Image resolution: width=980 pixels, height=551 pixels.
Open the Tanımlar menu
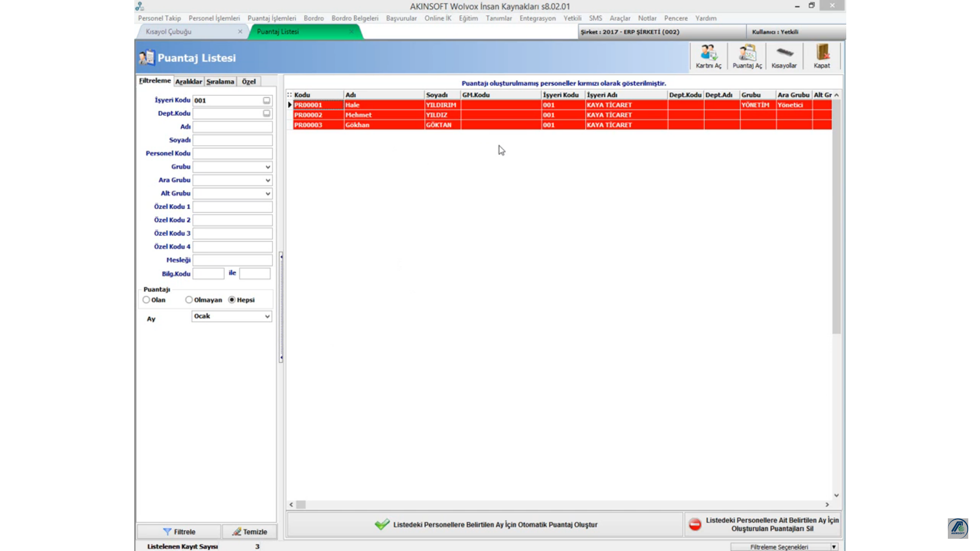[499, 18]
